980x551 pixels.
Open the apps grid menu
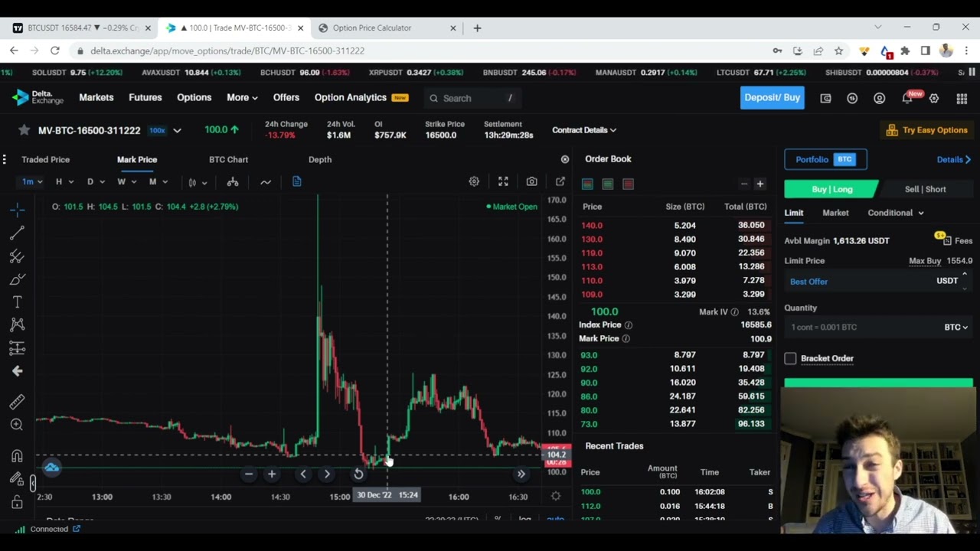pyautogui.click(x=962, y=98)
